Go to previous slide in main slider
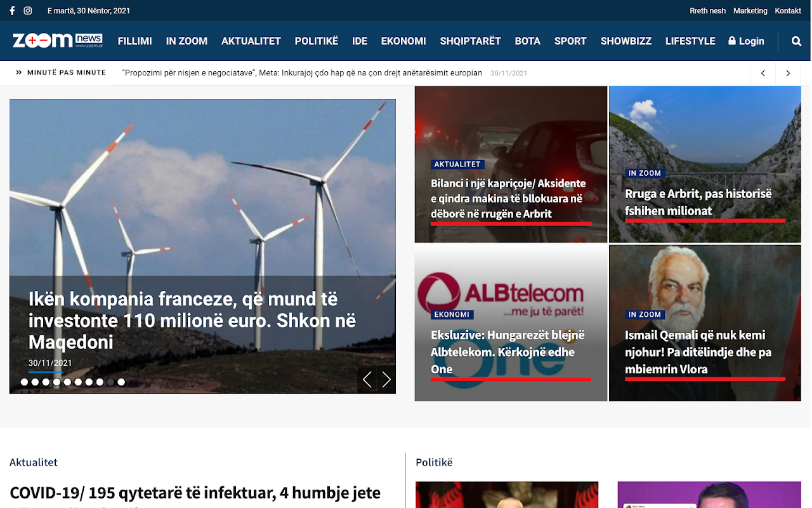The image size is (812, 508). pyautogui.click(x=367, y=380)
